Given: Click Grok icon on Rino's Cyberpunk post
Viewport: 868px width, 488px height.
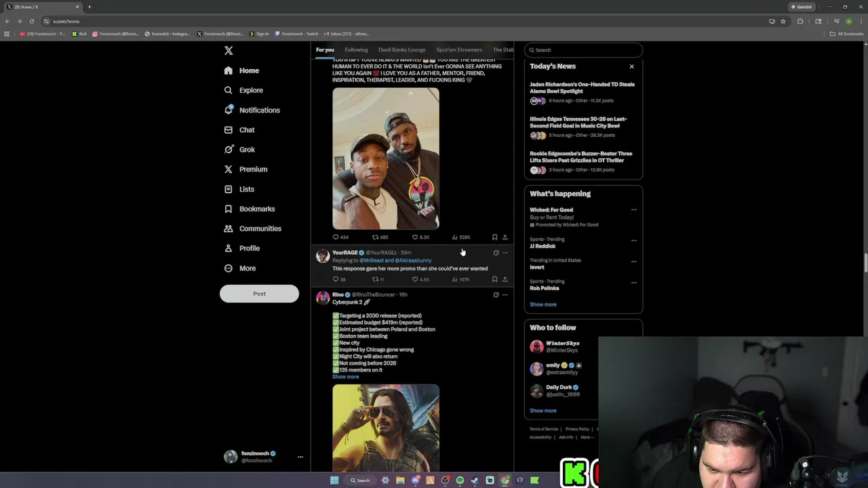Looking at the screenshot, I should 496,295.
